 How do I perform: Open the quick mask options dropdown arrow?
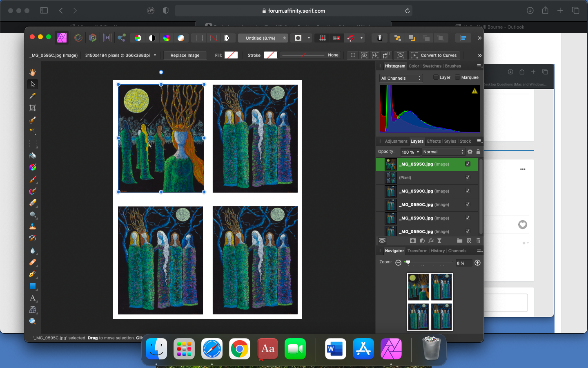(309, 38)
